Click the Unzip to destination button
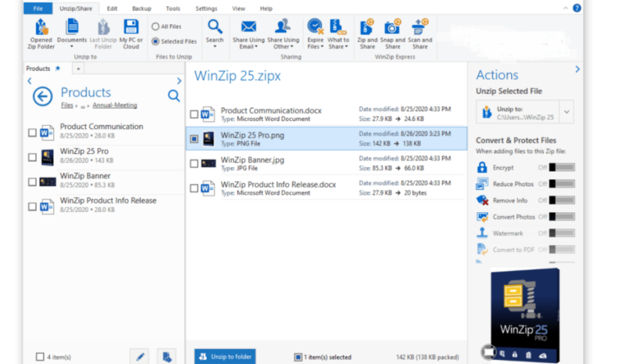 pos(518,112)
